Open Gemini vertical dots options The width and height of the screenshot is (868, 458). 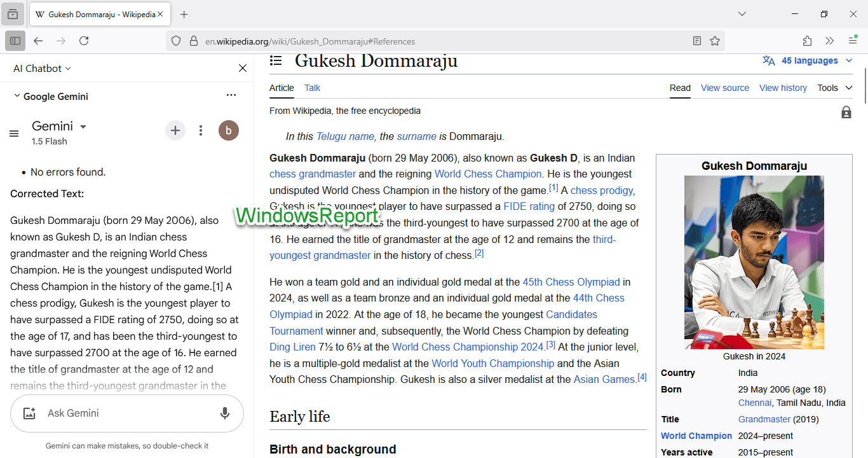(x=201, y=130)
